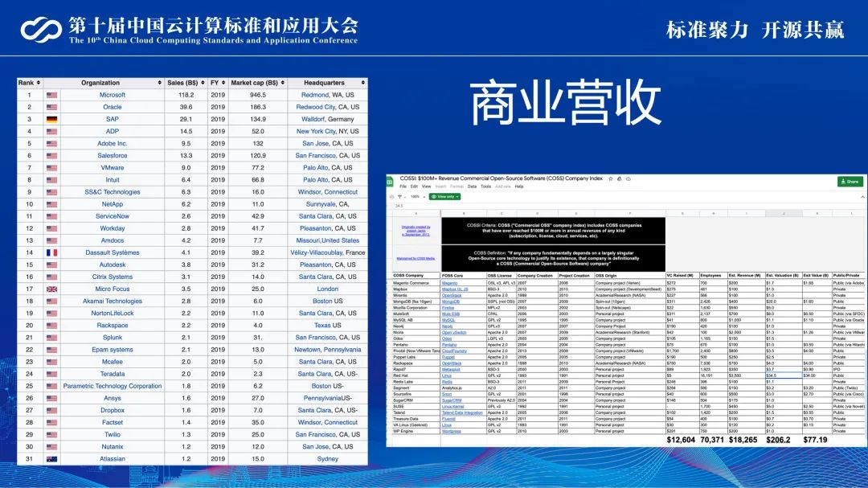The width and height of the screenshot is (868, 488).
Task: Click the move-to-folder icon beside the star
Action: pos(620,179)
